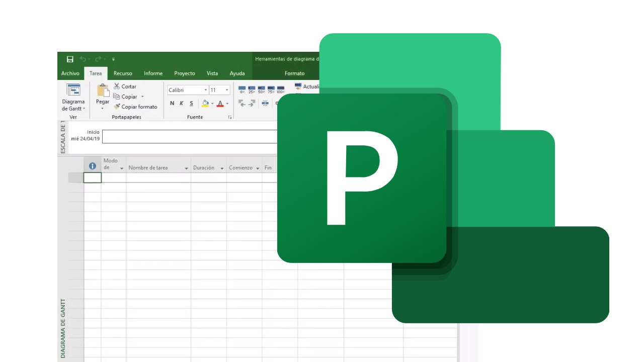The image size is (644, 362).
Task: Open the Nombre de tarea column filter arrow
Action: 186,168
